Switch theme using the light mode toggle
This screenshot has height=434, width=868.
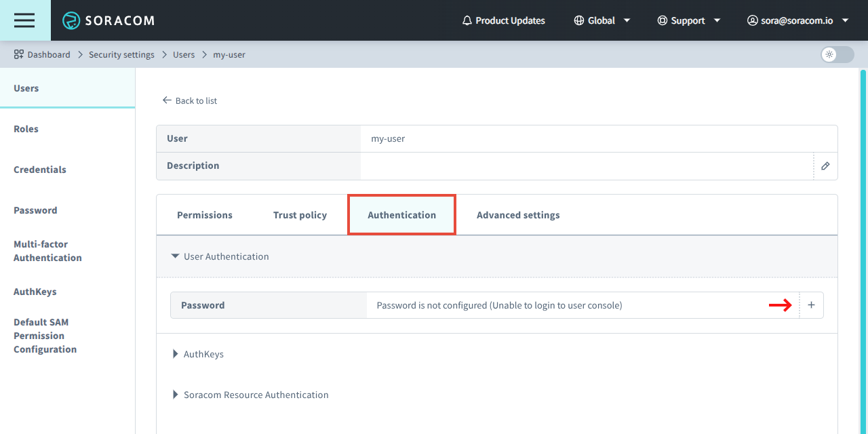click(836, 55)
